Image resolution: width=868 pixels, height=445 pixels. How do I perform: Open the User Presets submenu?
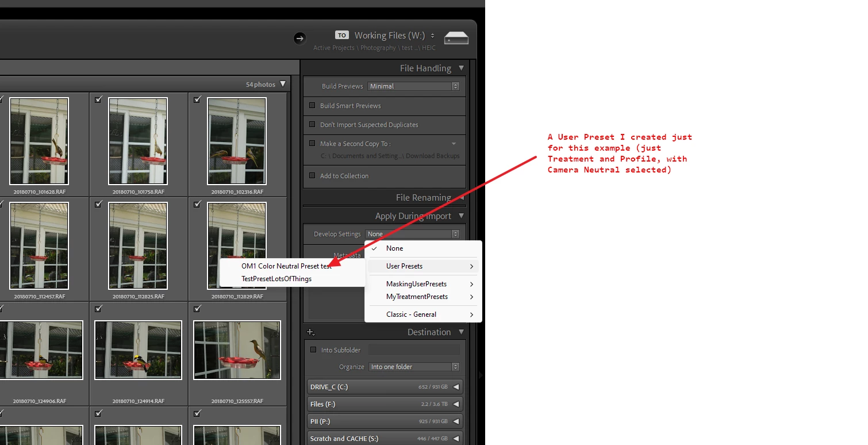[x=423, y=266]
